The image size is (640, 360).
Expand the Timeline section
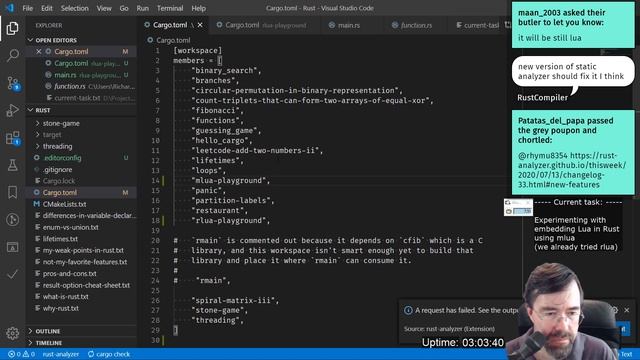(49, 343)
